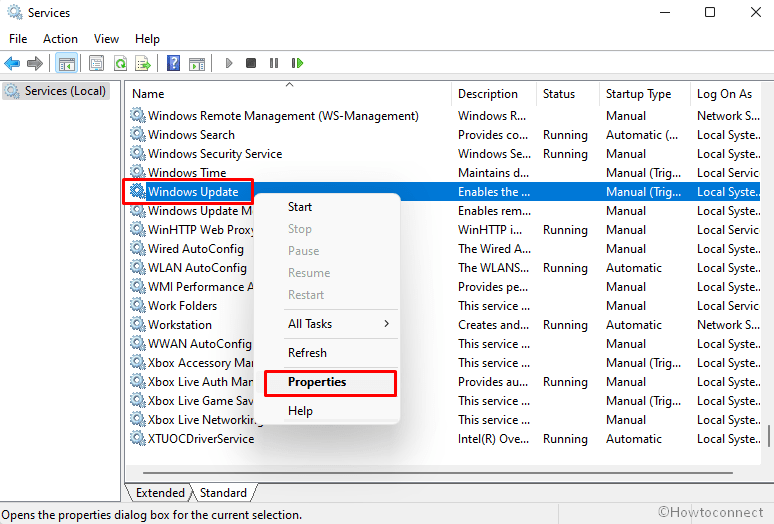Viewport: 774px width, 524px height.
Task: Open the blue Help toolbar icon
Action: click(x=173, y=63)
